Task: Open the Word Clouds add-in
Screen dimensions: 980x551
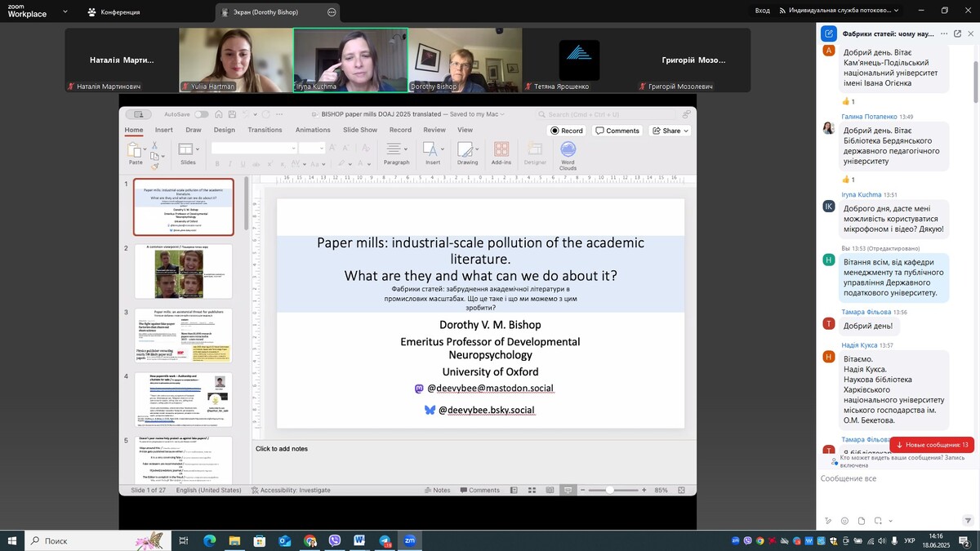Action: [568, 149]
